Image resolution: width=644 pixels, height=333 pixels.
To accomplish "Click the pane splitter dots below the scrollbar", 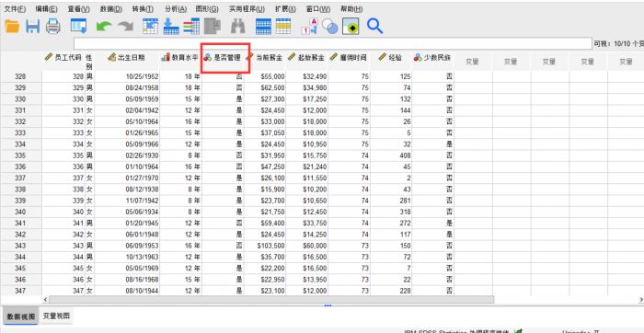I will tap(328, 305).
